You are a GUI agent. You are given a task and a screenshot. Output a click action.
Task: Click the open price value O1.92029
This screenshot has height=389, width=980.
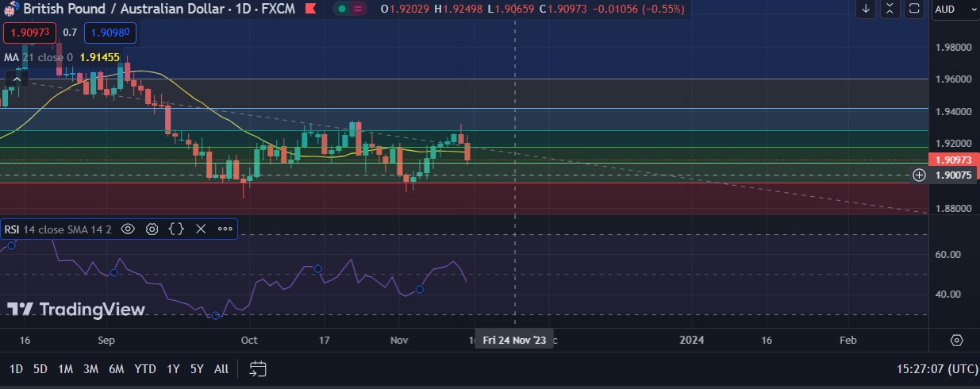coord(405,9)
